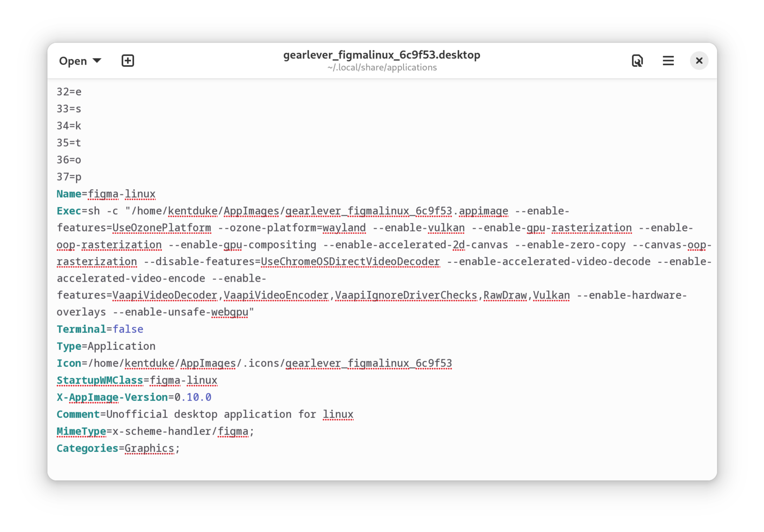Open the hamburger main menu
The width and height of the screenshot is (764, 532).
[x=668, y=61]
